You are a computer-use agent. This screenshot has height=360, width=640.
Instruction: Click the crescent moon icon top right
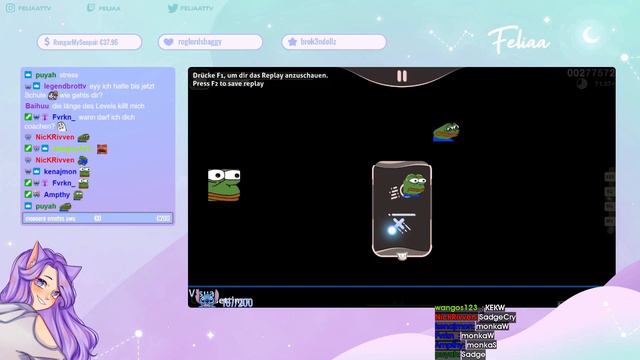tap(591, 35)
